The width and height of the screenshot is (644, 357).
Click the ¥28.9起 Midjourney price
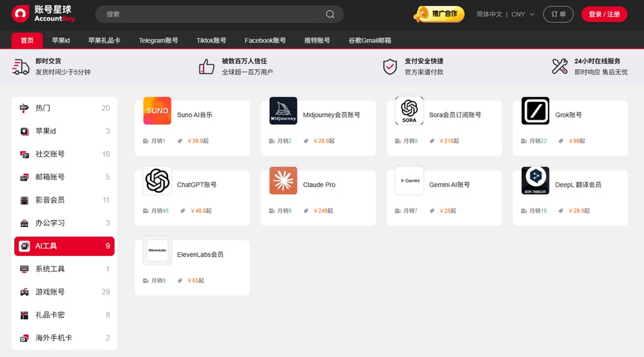point(324,141)
